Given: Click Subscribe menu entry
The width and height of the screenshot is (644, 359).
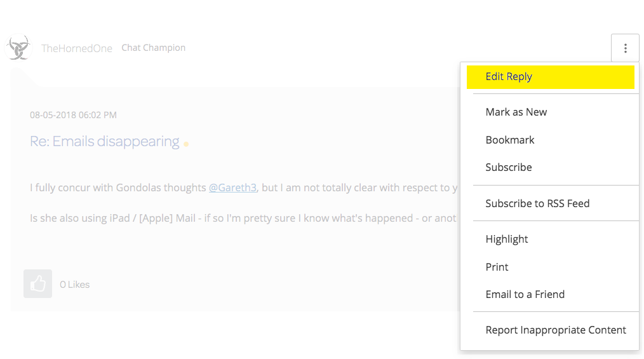Looking at the screenshot, I should coord(508,168).
